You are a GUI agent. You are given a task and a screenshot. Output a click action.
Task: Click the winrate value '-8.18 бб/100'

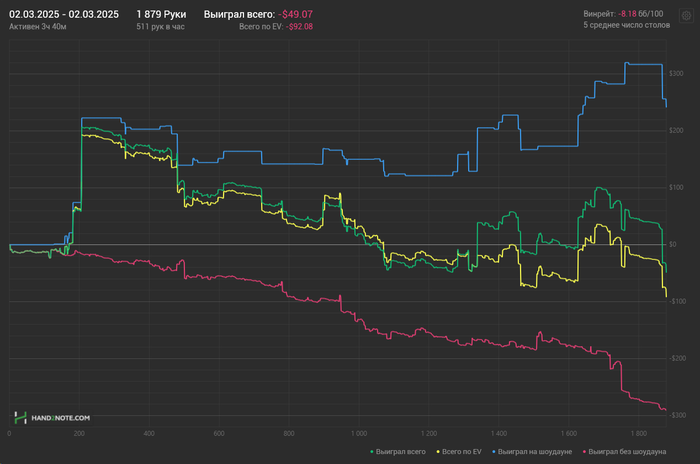[641, 14]
